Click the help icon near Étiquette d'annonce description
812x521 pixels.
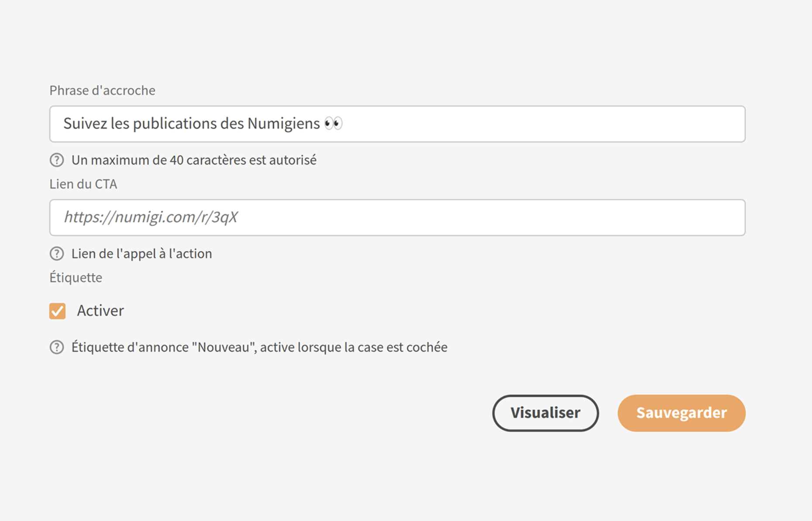tap(57, 347)
